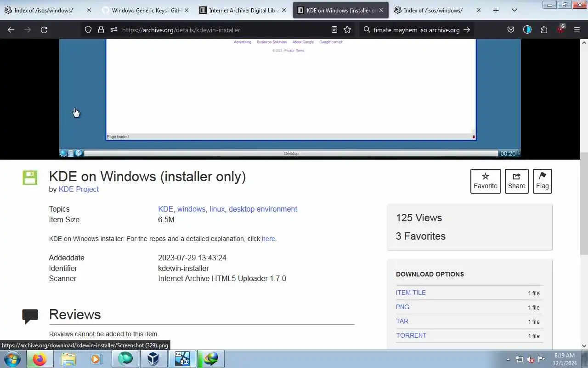Image resolution: width=588 pixels, height=368 pixels.
Task: Close the Windows Generic Keys tab
Action: (187, 10)
